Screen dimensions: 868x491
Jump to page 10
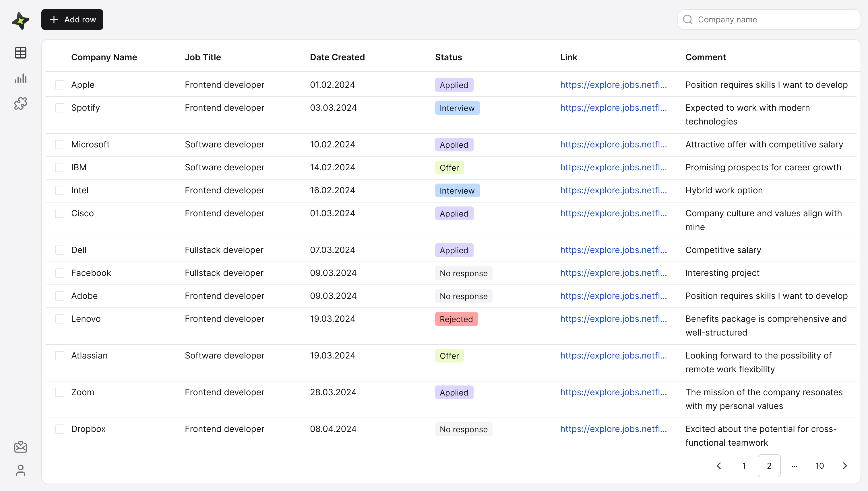[x=819, y=466]
